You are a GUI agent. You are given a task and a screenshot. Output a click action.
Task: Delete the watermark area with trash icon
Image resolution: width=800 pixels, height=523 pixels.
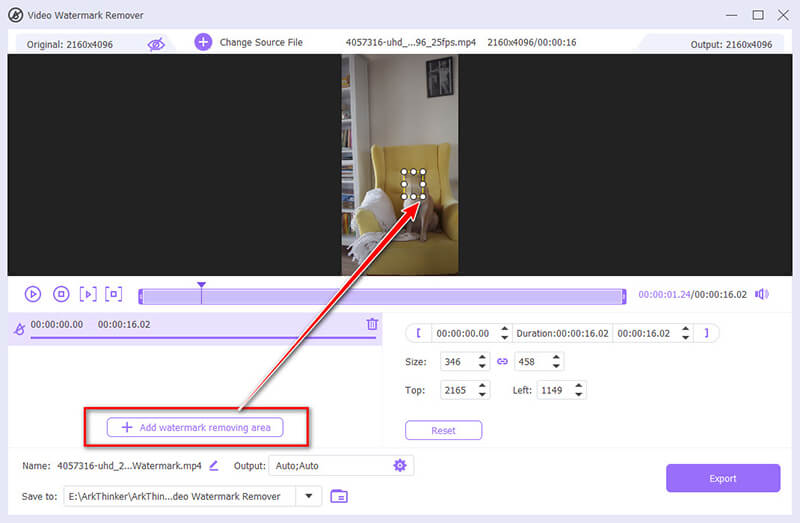click(372, 324)
